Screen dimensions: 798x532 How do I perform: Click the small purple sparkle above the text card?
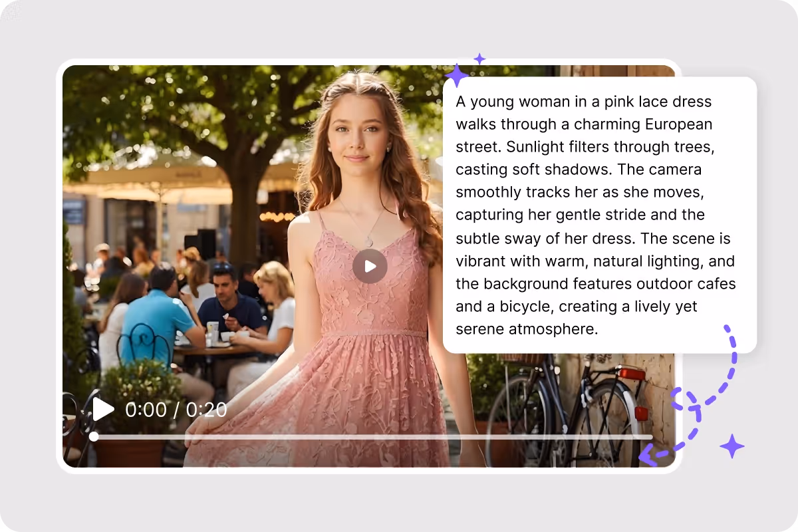click(479, 59)
